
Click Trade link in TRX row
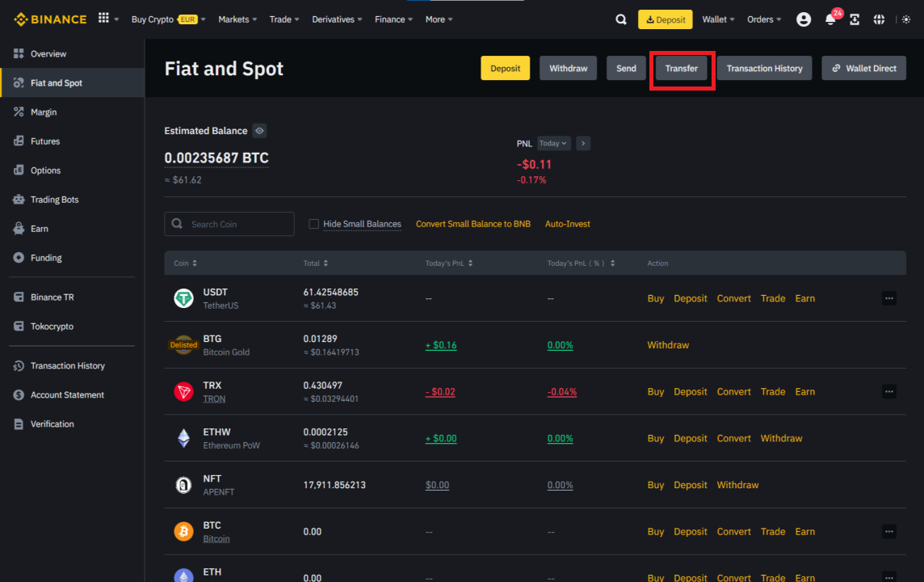click(772, 391)
